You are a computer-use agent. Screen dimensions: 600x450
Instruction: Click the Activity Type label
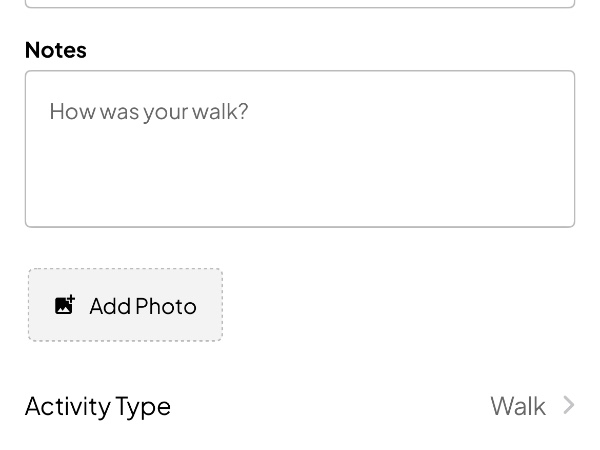[x=98, y=407]
